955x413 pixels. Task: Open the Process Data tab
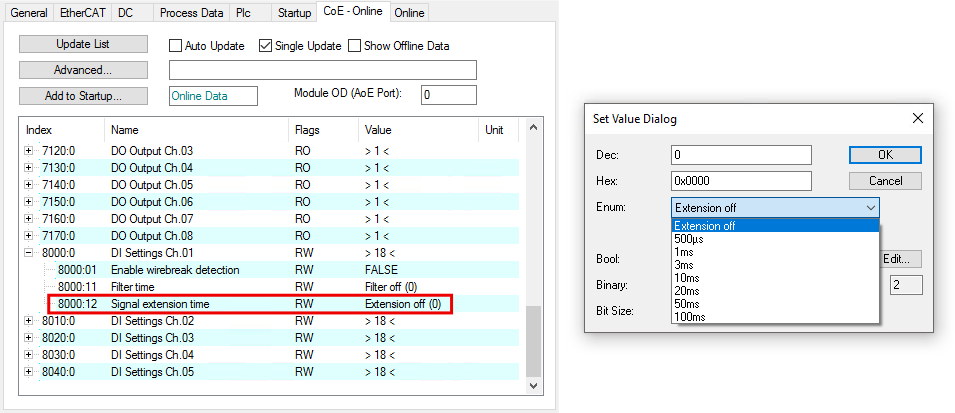click(x=192, y=12)
